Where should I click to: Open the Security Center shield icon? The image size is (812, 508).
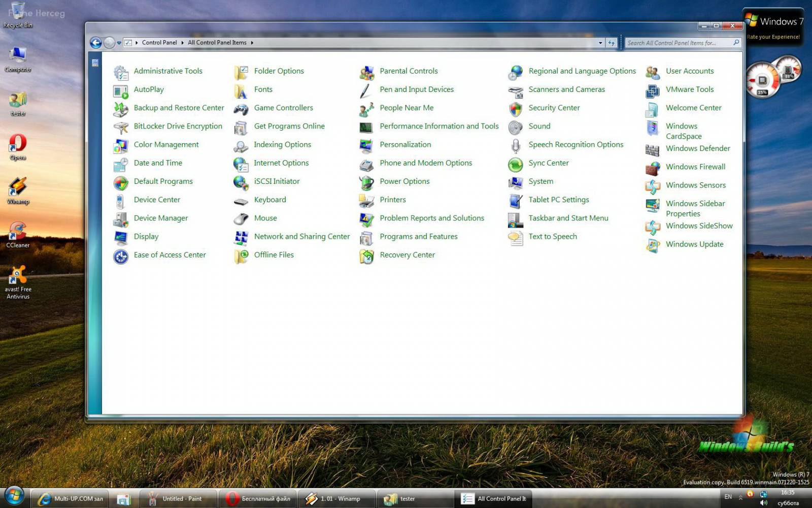point(516,110)
